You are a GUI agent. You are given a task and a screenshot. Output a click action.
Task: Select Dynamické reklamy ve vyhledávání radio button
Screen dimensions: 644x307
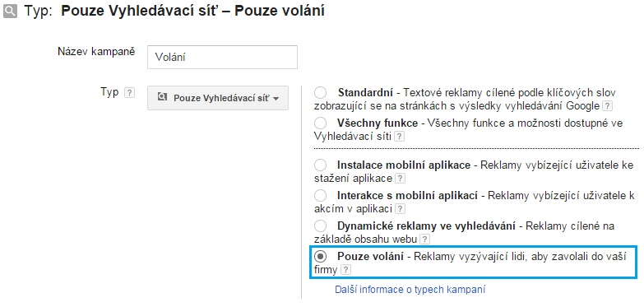point(321,226)
